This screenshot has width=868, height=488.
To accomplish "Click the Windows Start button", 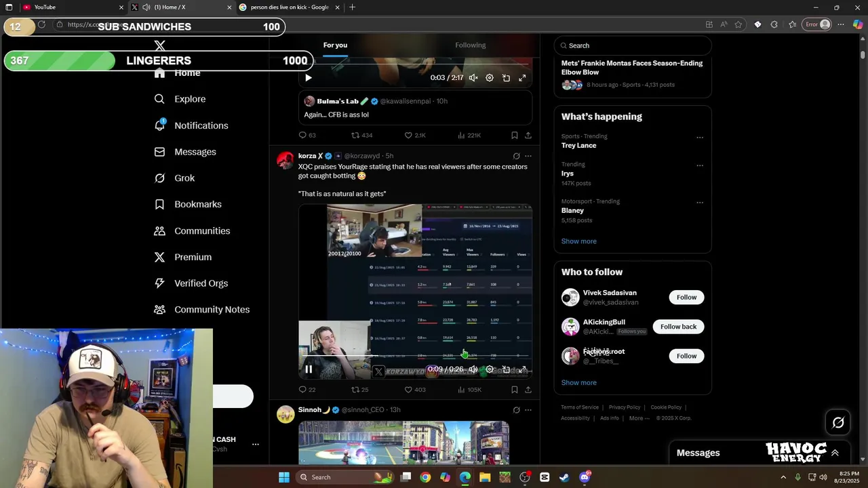I will pyautogui.click(x=284, y=477).
